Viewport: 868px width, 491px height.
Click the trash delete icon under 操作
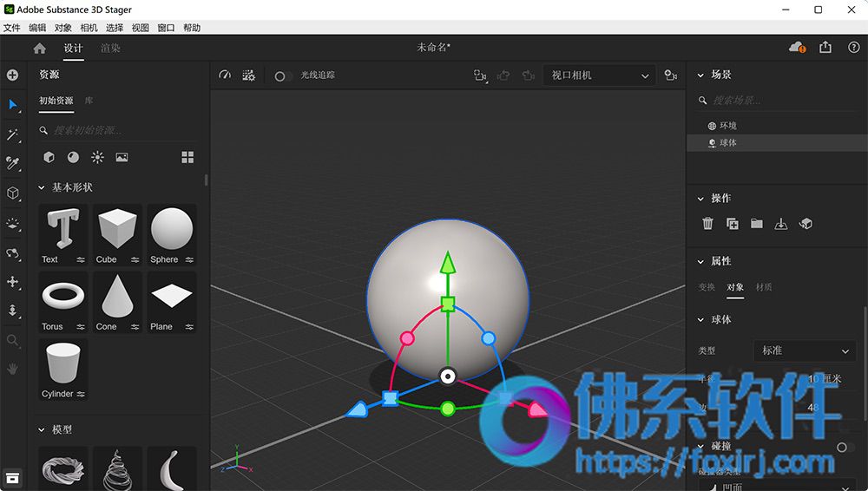[707, 224]
